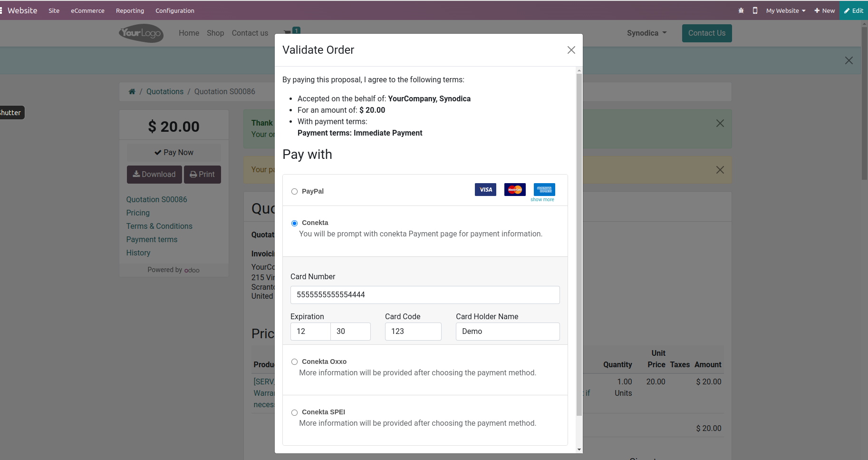
Task: Jump to Pricing section
Action: (x=138, y=213)
